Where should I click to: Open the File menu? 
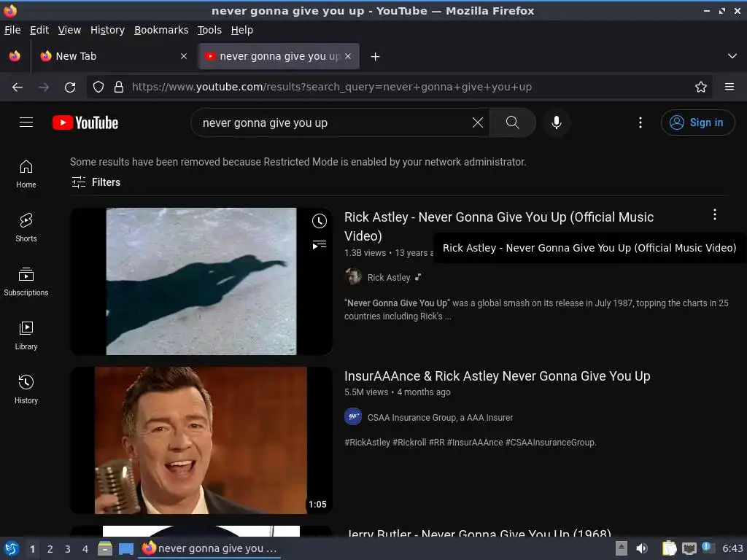pos(12,30)
